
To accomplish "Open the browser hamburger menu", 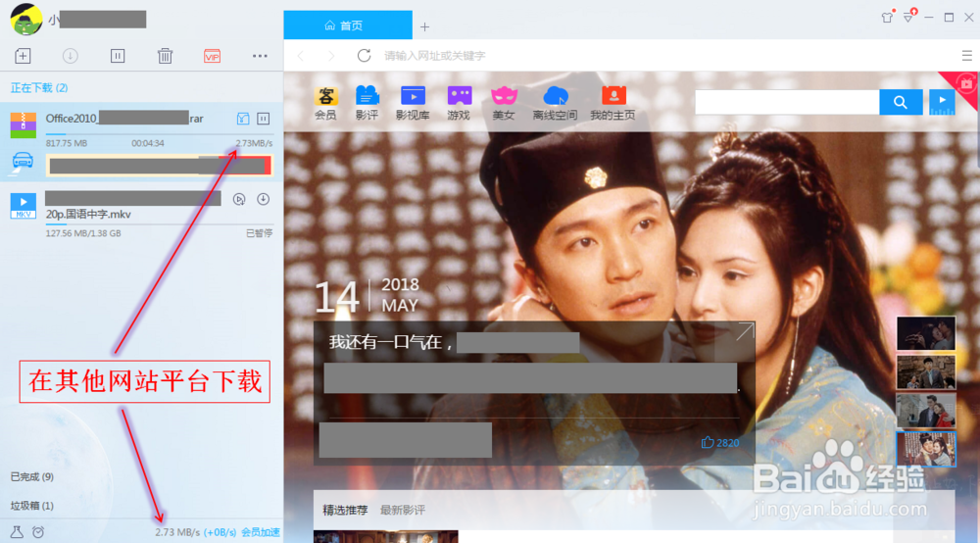I will coord(967,56).
